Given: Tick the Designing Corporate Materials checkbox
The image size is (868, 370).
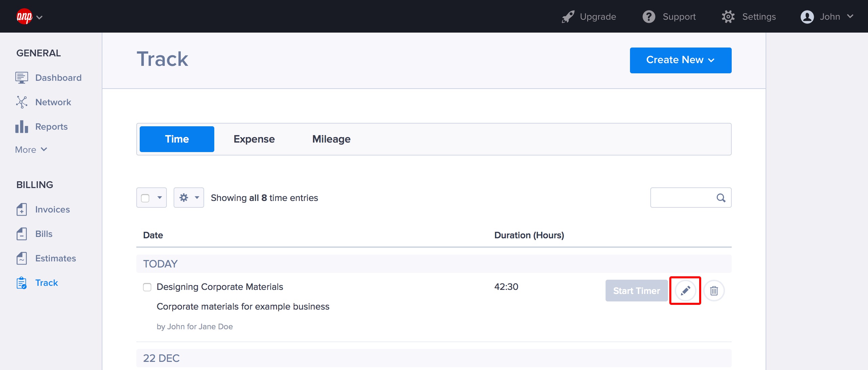Looking at the screenshot, I should click(x=147, y=287).
